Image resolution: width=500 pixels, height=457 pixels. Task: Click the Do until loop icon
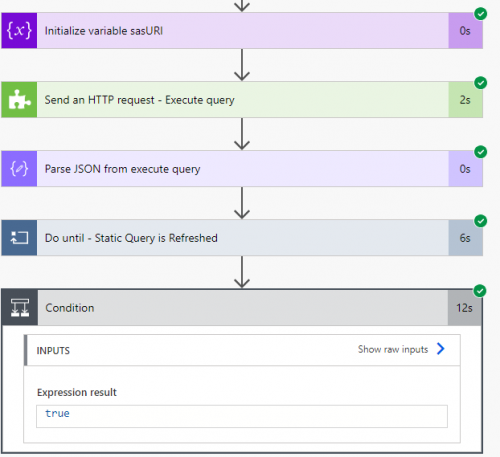coord(19,238)
